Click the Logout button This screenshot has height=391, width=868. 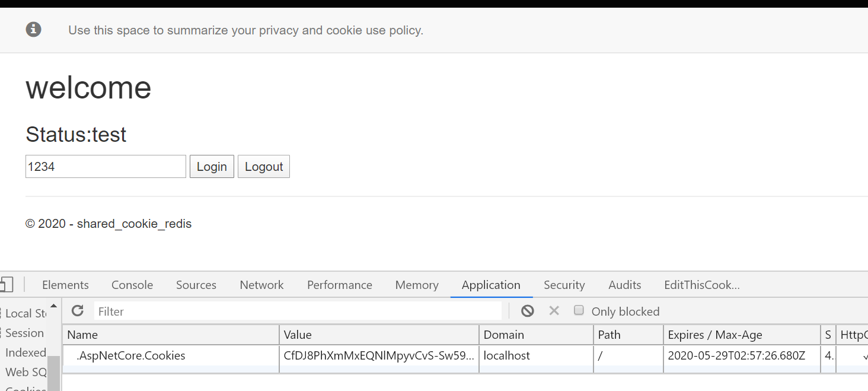264,167
